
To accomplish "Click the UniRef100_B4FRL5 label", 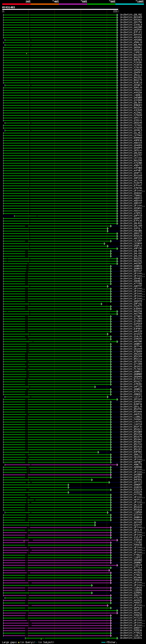I will point(131,60).
